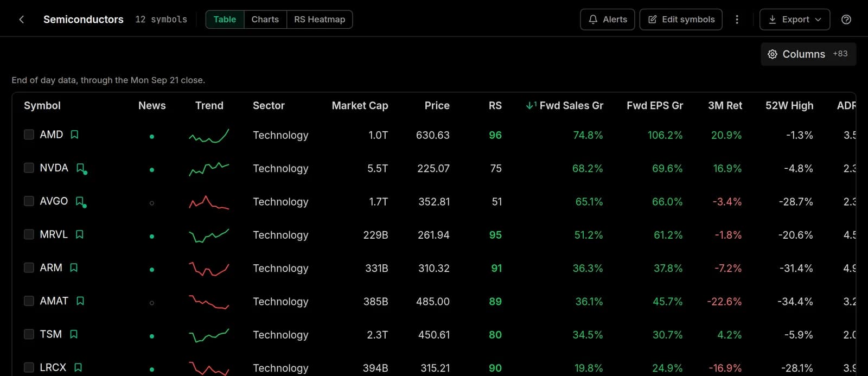Select the NVDA row checkbox

tap(29, 168)
